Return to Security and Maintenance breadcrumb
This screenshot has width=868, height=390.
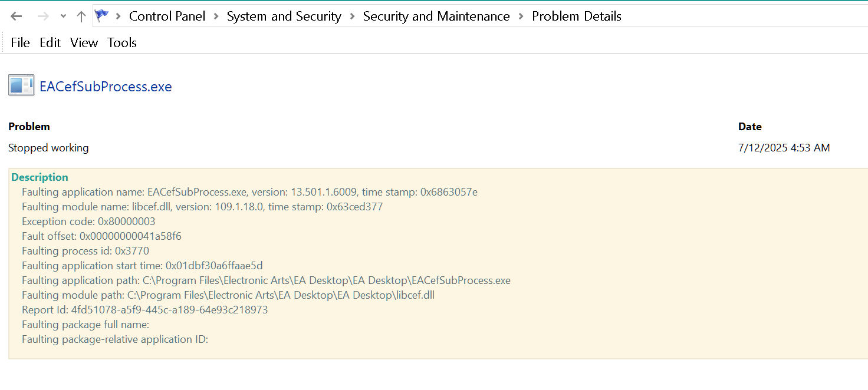click(x=436, y=16)
